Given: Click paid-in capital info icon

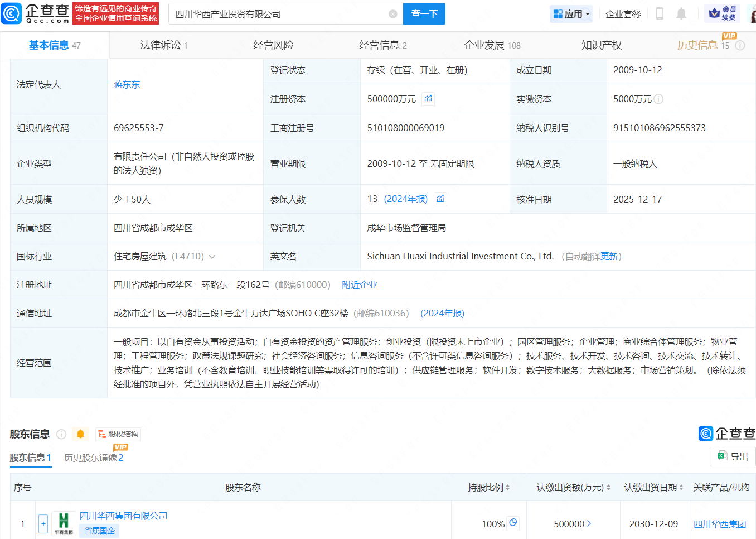Looking at the screenshot, I should [x=658, y=99].
